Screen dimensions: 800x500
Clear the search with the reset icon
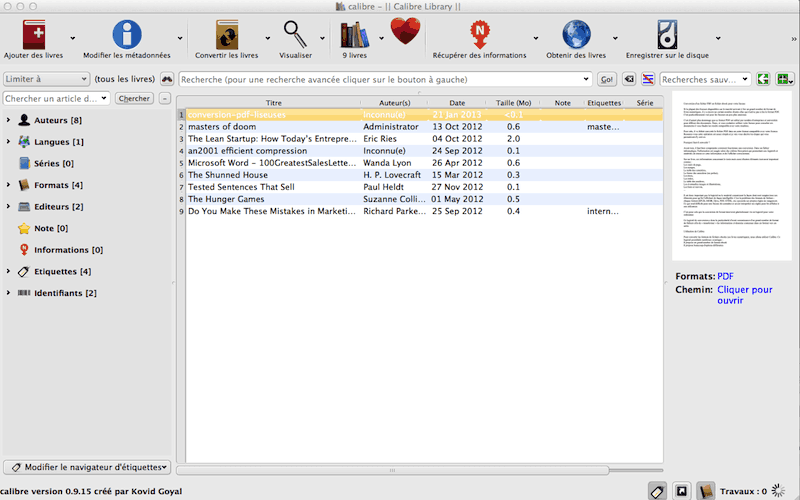[629, 79]
